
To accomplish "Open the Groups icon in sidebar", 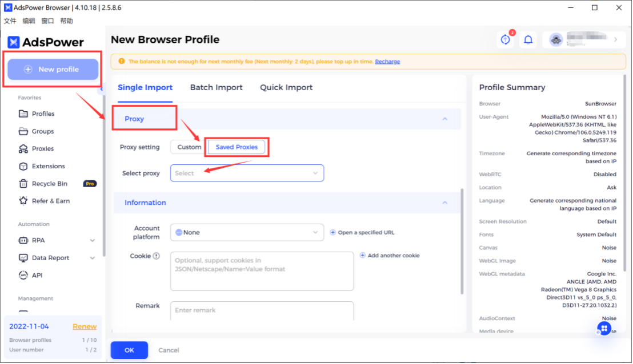I will click(x=23, y=131).
